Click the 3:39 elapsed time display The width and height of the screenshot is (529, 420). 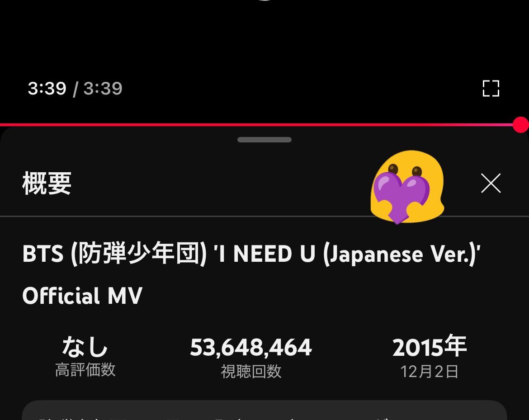(x=47, y=89)
